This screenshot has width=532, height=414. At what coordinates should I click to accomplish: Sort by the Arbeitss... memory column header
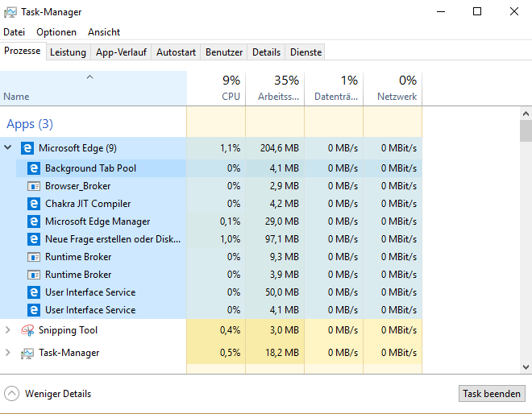[x=275, y=88]
